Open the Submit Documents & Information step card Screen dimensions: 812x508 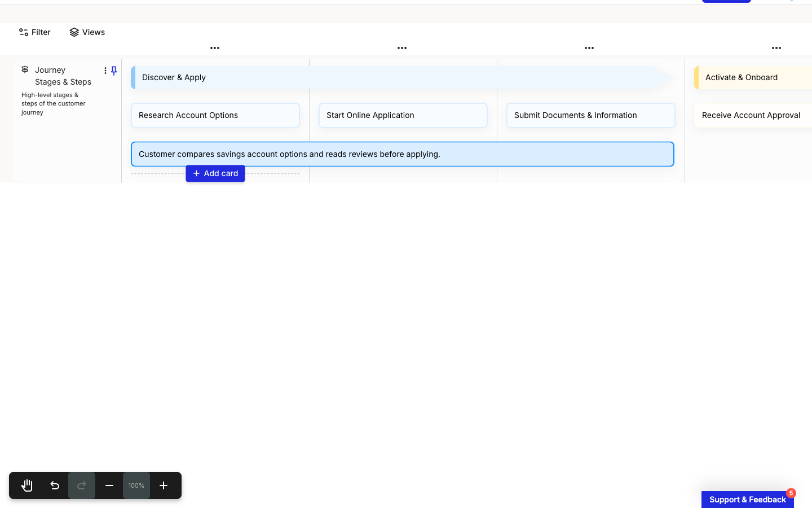tap(591, 115)
